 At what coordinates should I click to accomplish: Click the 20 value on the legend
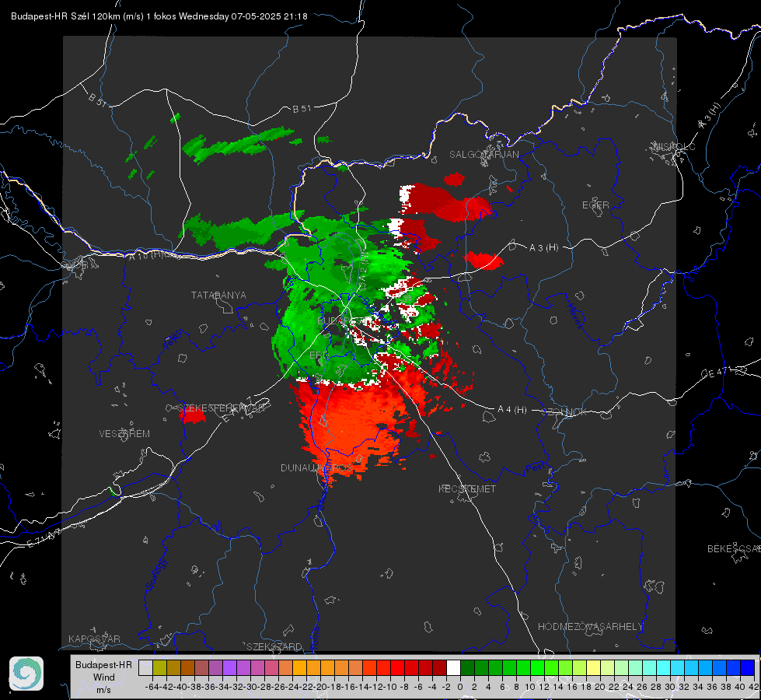[600, 687]
